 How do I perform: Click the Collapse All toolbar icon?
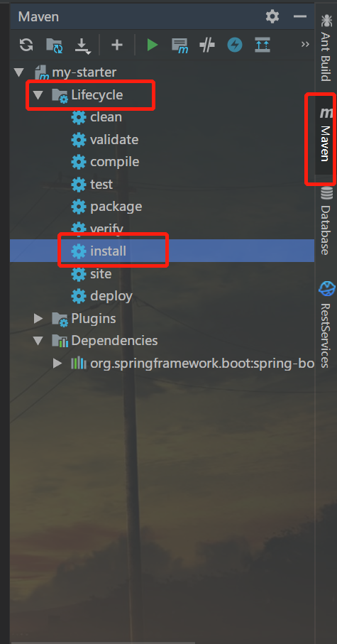click(263, 44)
